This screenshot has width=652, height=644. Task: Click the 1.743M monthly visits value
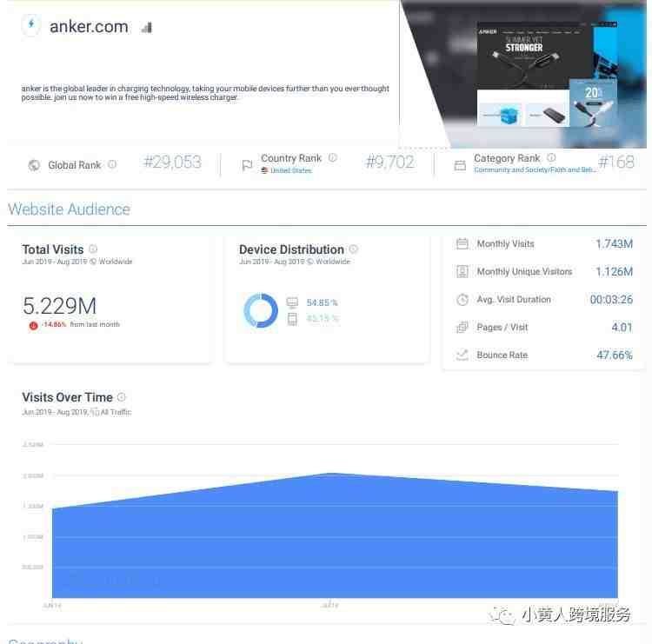coord(614,243)
